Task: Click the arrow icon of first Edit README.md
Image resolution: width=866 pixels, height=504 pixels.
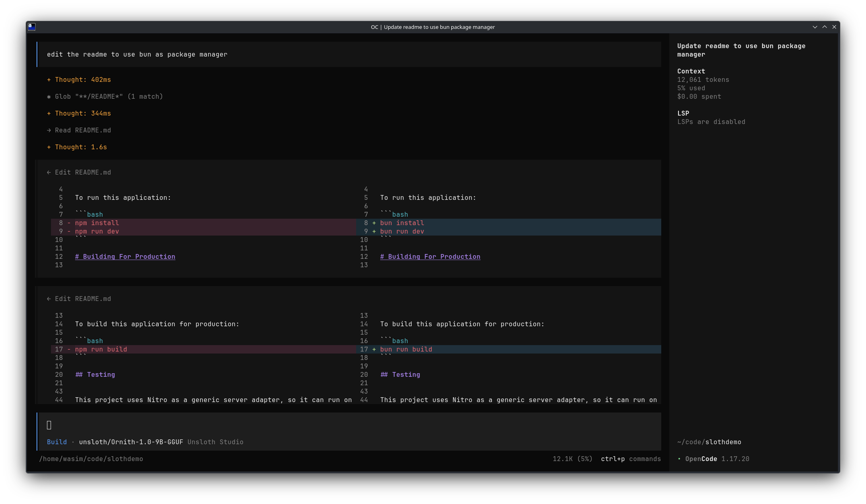Action: 49,173
